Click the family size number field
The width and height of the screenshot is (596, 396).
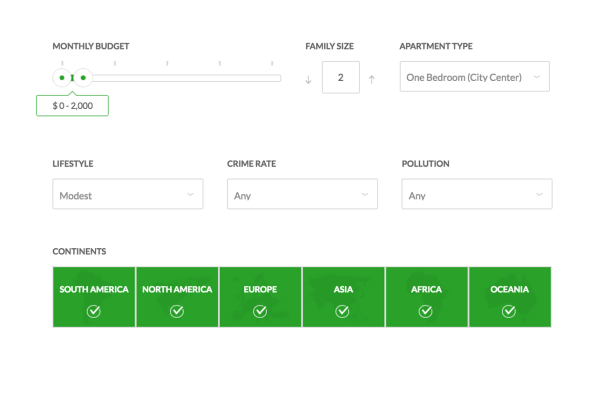pyautogui.click(x=341, y=77)
